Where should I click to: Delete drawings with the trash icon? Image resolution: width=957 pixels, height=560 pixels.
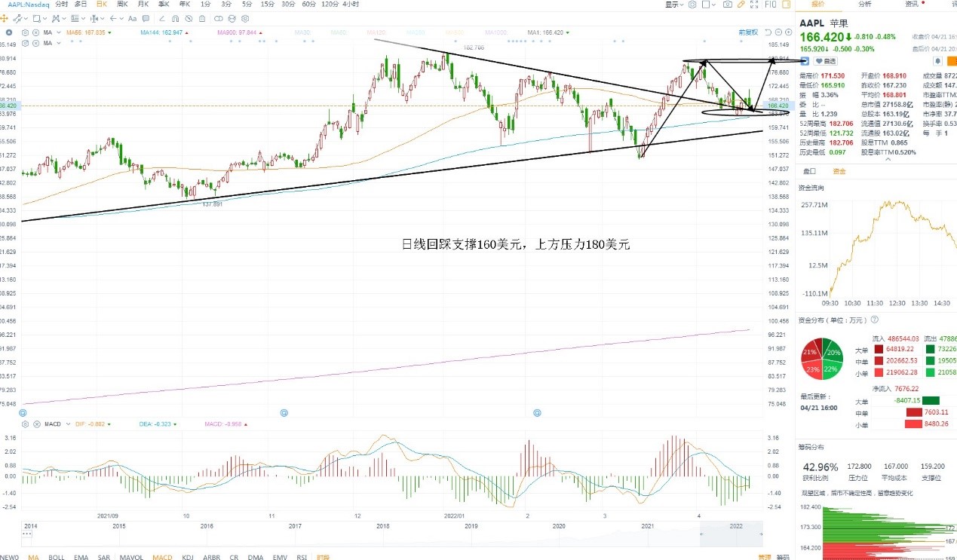pos(202,18)
